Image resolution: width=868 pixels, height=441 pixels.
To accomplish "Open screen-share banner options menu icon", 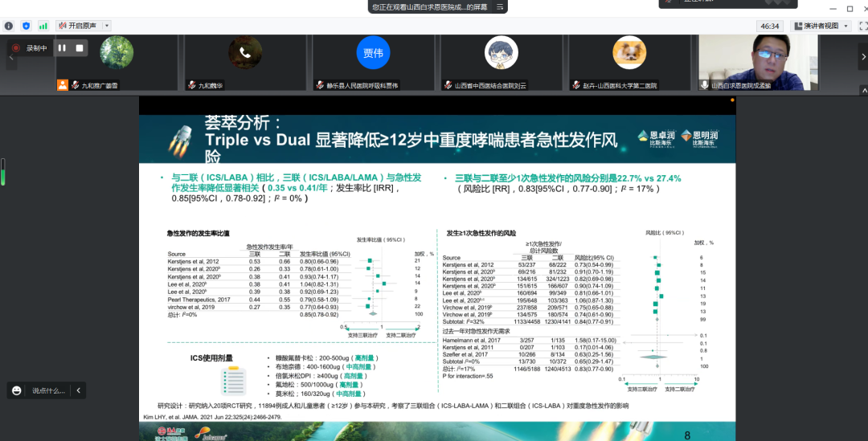I will [x=500, y=6].
